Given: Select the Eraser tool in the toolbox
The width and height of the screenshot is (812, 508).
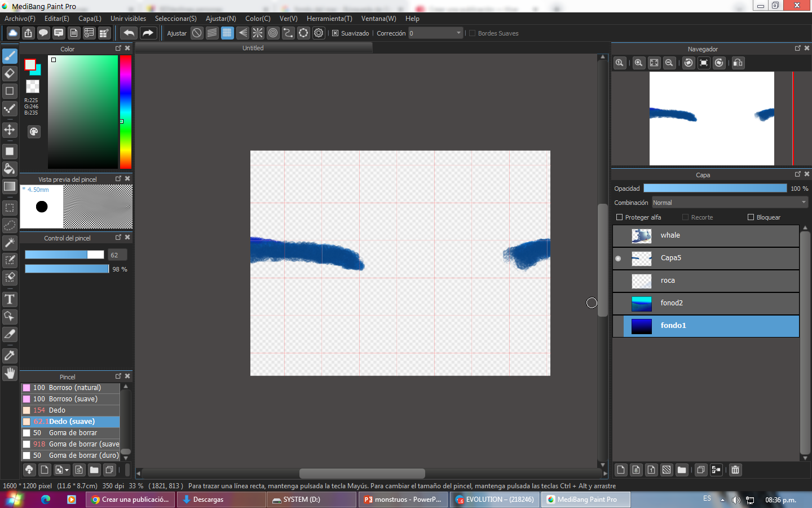Looking at the screenshot, I should (x=10, y=73).
